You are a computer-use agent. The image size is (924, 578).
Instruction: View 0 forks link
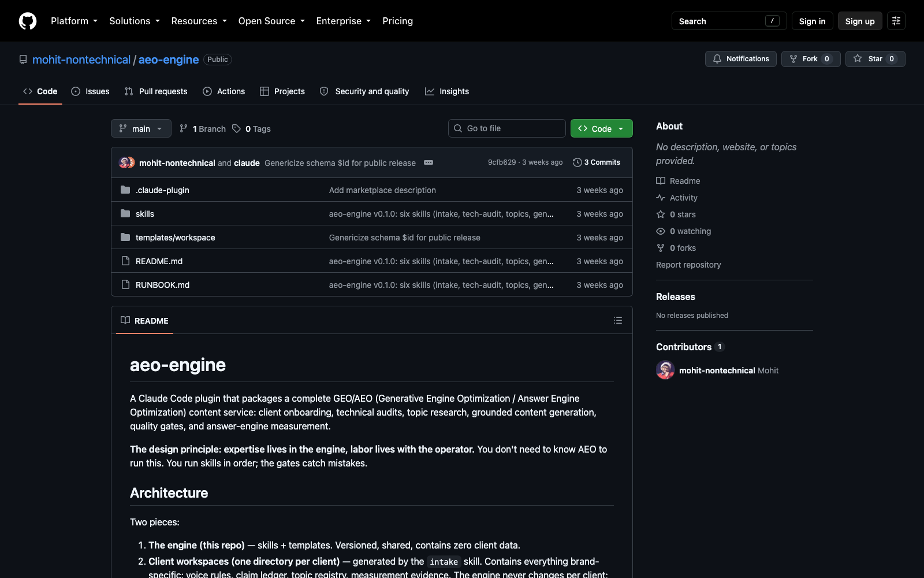(x=676, y=248)
